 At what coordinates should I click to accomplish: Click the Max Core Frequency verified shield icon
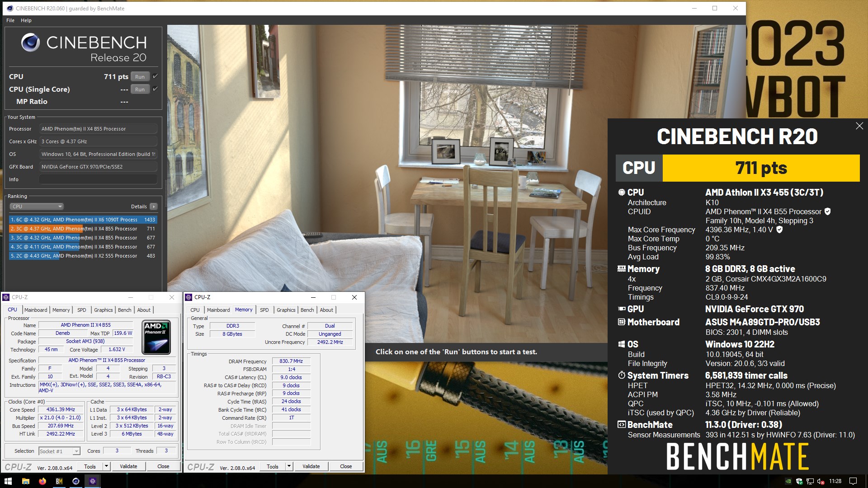tap(779, 230)
